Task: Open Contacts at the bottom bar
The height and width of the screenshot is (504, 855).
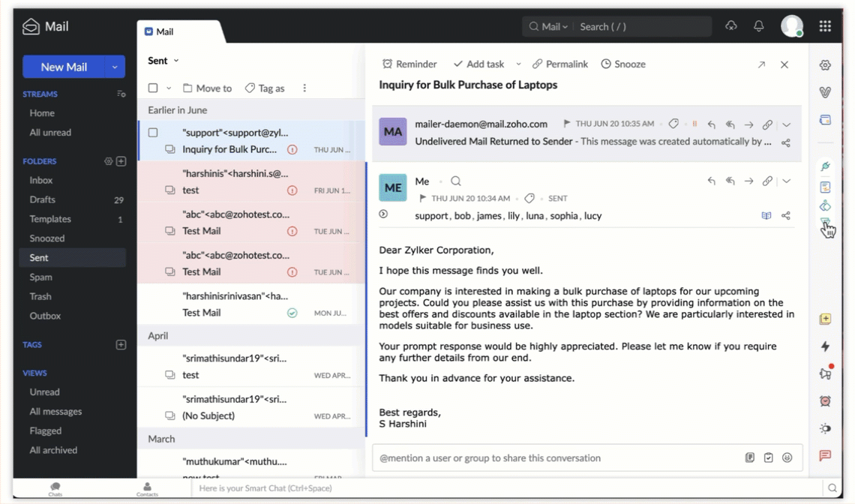Action: tap(147, 489)
